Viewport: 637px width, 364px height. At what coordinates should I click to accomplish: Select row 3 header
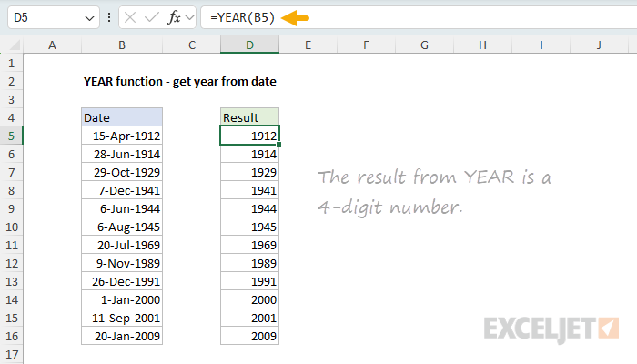[11, 100]
